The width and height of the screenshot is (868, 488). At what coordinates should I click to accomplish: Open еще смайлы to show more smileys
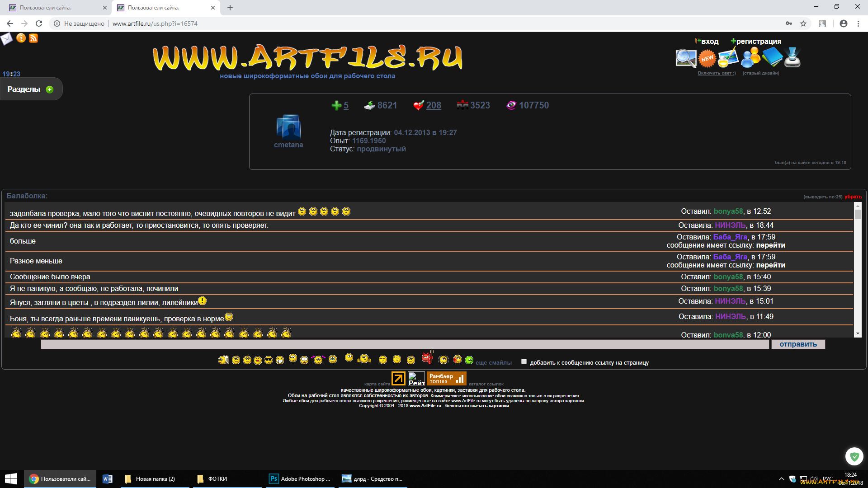click(x=493, y=362)
